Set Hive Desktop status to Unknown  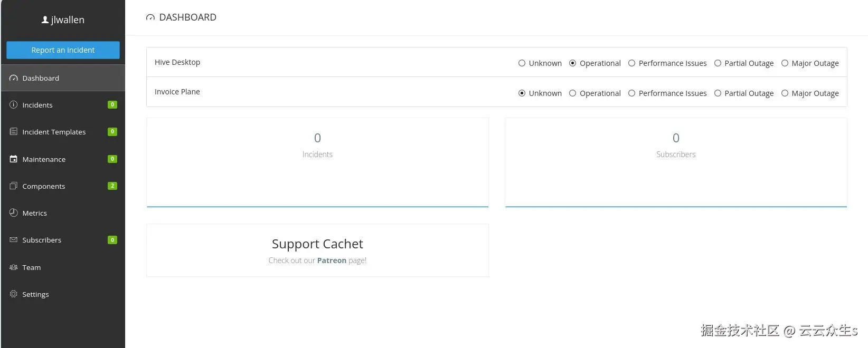522,63
